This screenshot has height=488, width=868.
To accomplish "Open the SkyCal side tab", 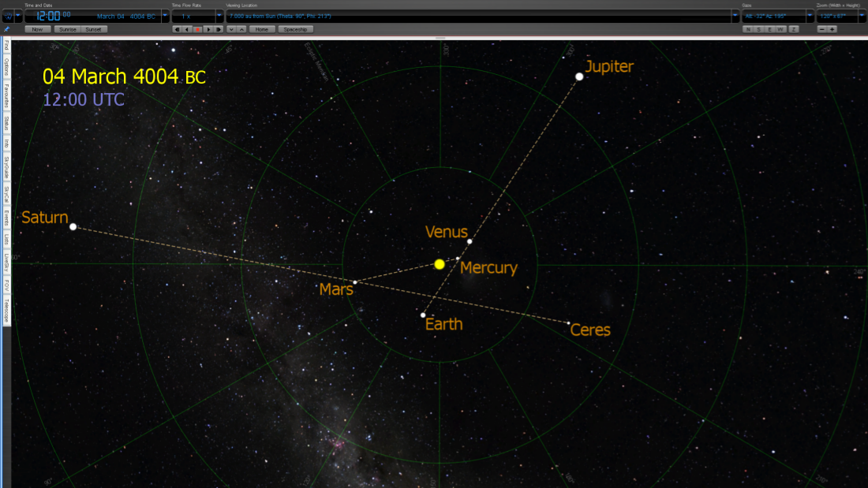I will click(6, 194).
